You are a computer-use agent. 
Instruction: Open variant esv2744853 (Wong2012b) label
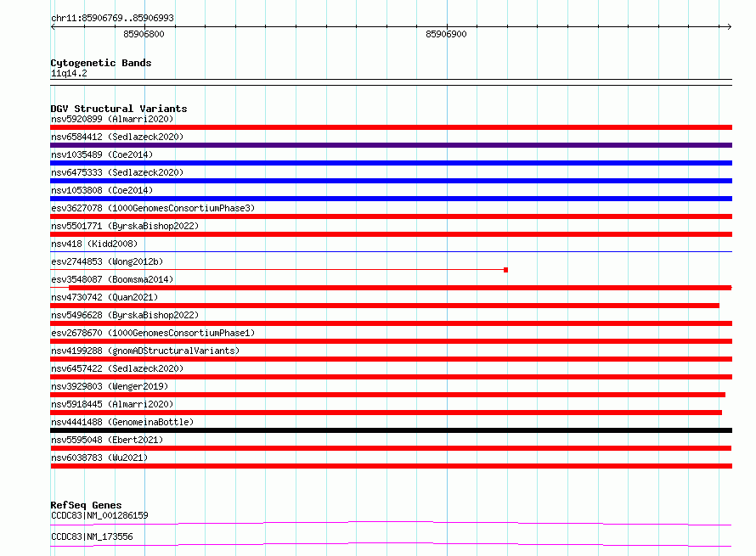[107, 261]
